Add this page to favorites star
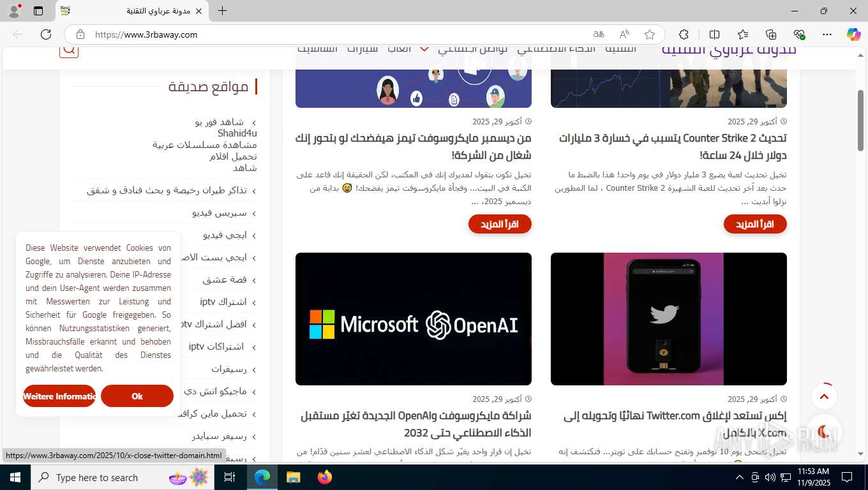 650,34
